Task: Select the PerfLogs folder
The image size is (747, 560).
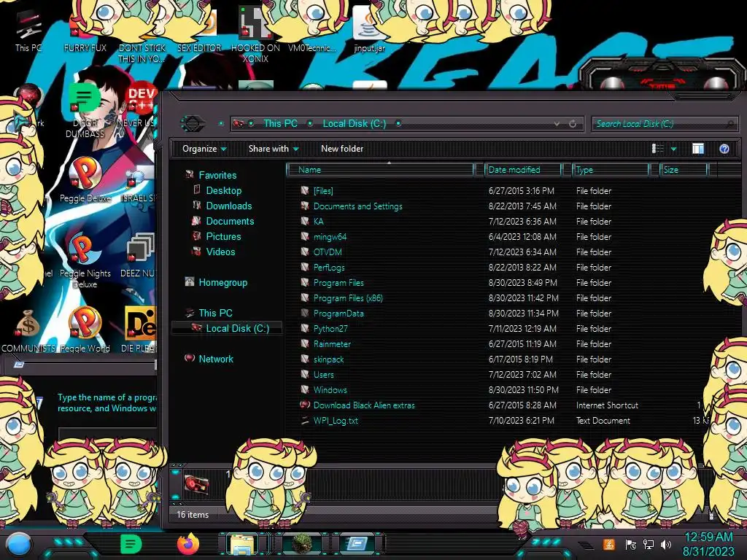Action: point(329,267)
